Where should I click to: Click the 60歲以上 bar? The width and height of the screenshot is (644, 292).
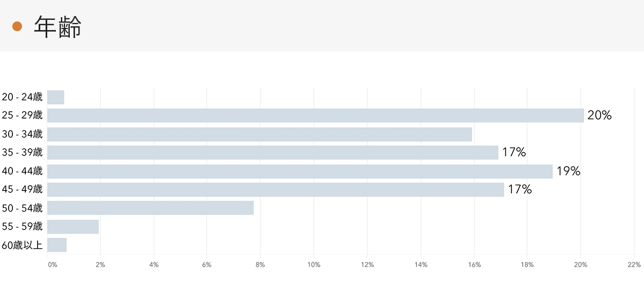click(57, 245)
